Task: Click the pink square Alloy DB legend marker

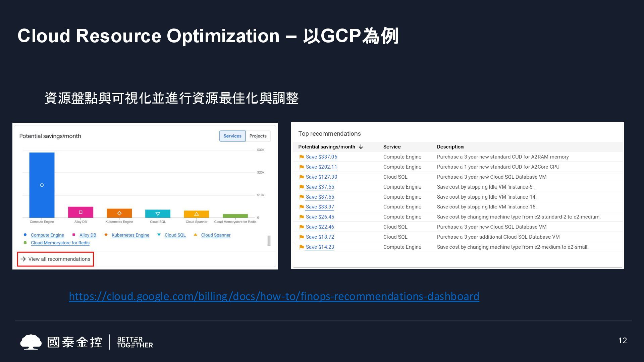Action: tap(74, 235)
